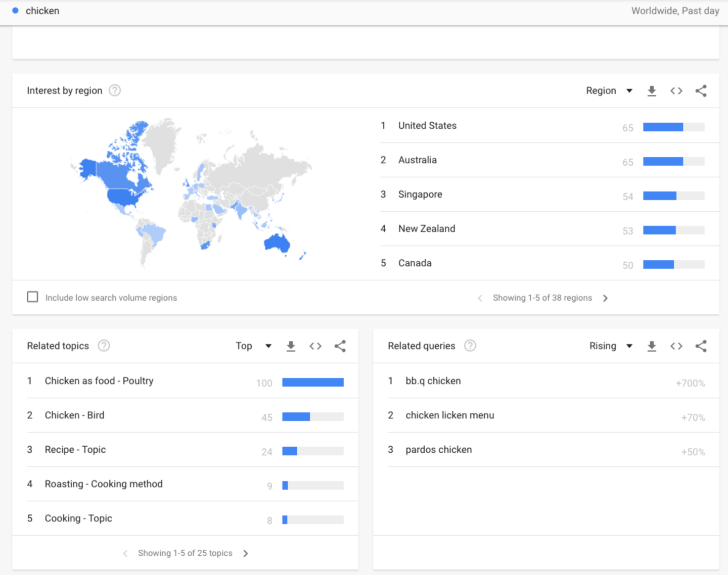Click the United States interest bar
728x575 pixels.
coord(673,127)
